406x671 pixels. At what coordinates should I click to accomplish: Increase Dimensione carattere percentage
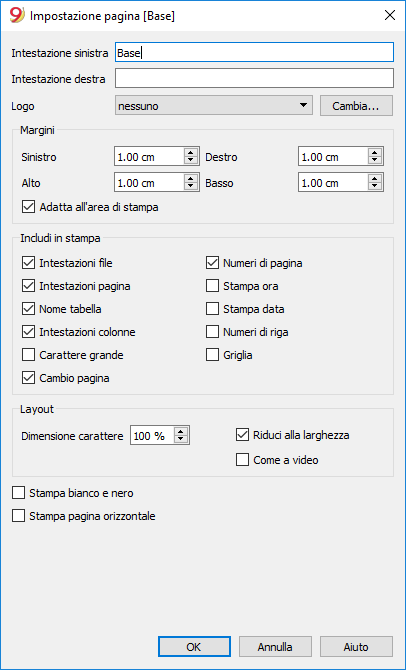click(181, 432)
